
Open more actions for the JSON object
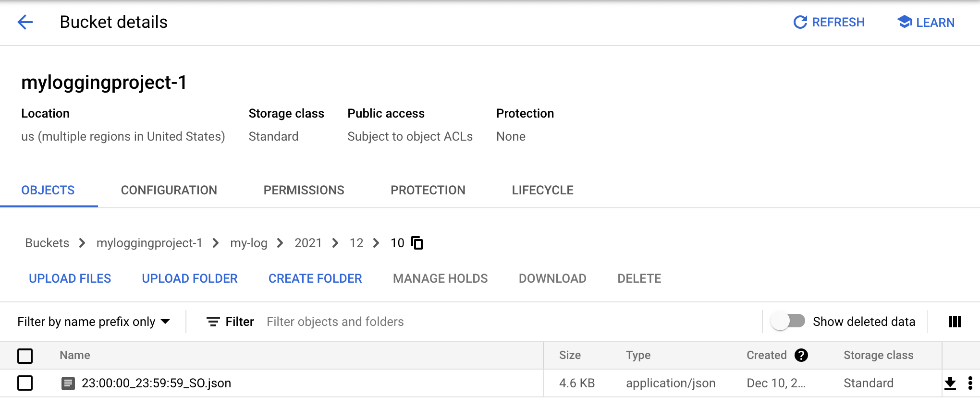970,383
